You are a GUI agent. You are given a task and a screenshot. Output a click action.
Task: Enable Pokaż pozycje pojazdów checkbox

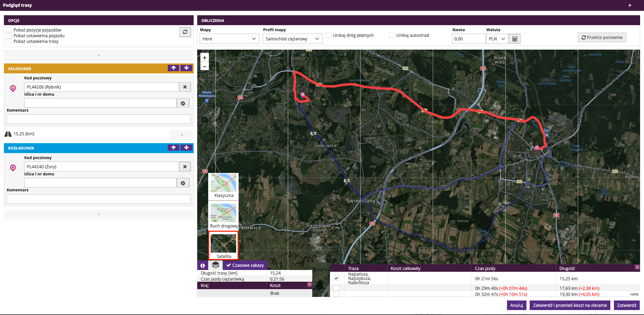9,30
